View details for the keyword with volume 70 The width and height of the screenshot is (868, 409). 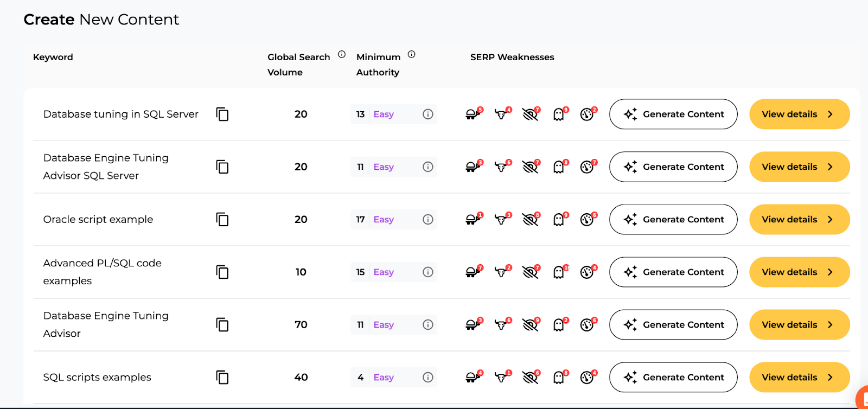pos(799,325)
